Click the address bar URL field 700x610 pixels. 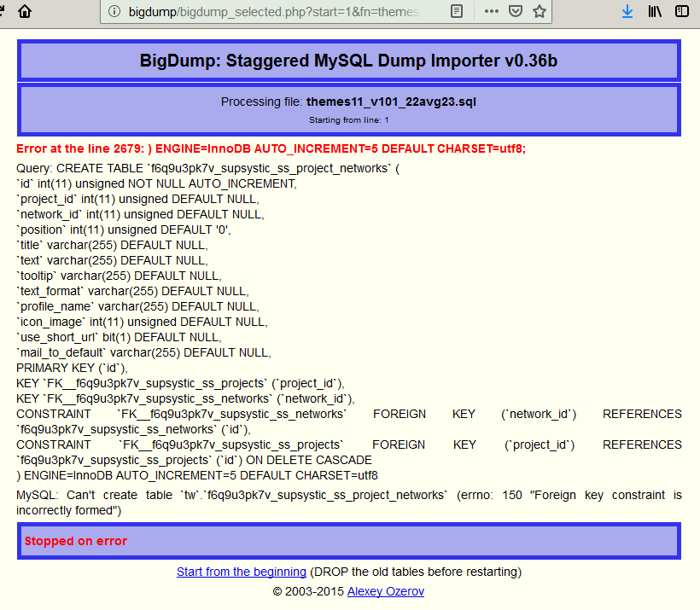click(x=273, y=12)
